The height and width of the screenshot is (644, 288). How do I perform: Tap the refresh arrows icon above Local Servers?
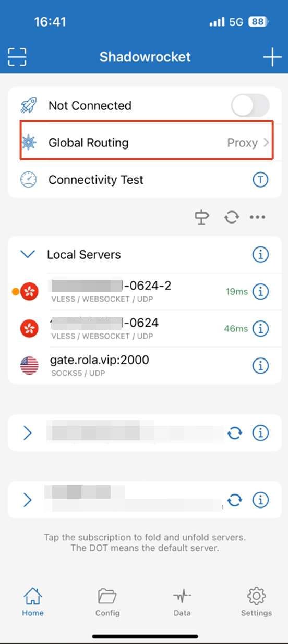(x=231, y=217)
